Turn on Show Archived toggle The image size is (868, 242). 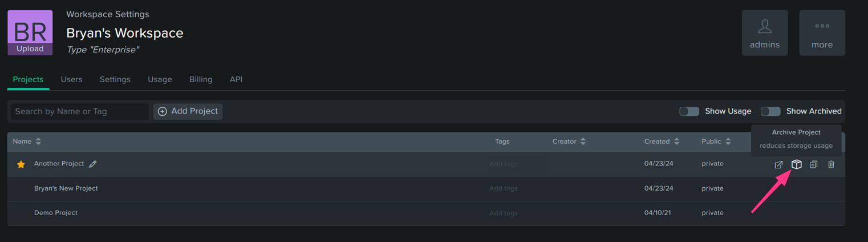[x=770, y=111]
